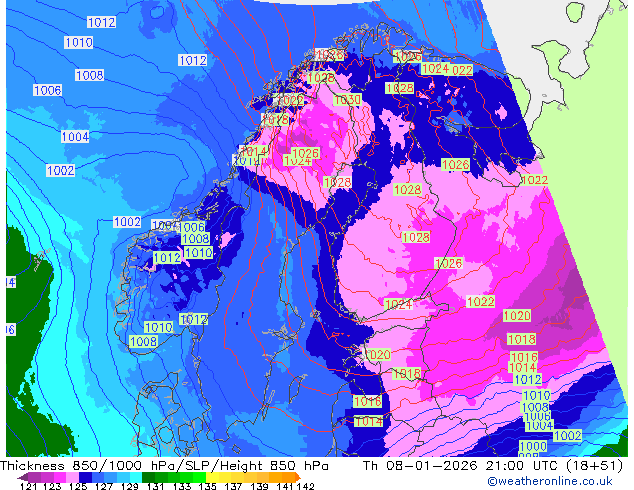The width and height of the screenshot is (634, 490).
Task: Click the white-background 1010 isobar label
Action: [x=79, y=42]
